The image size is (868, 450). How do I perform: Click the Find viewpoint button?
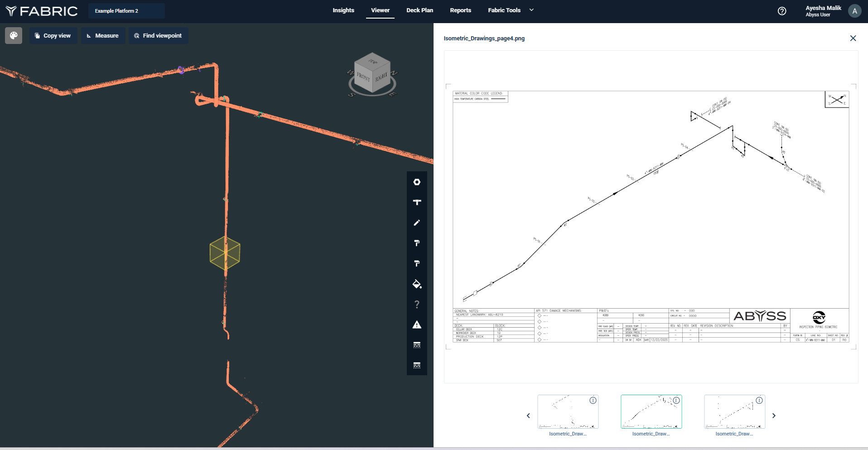[x=158, y=36]
